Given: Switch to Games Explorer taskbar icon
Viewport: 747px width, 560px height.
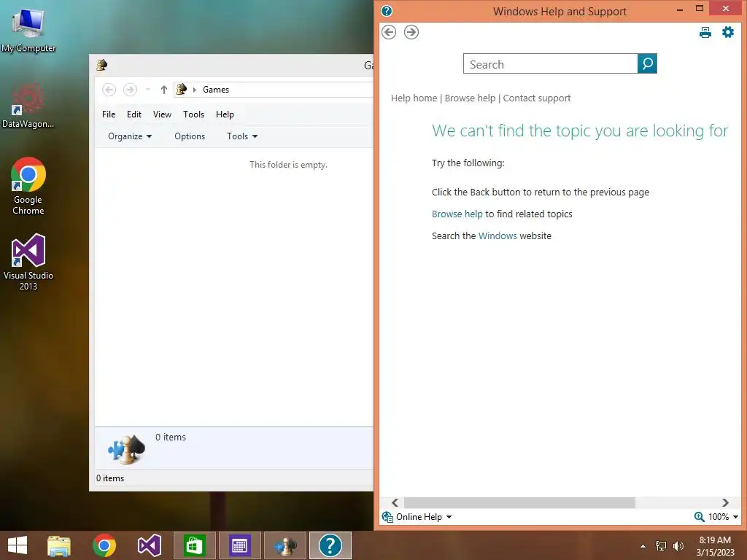Looking at the screenshot, I should [285, 545].
